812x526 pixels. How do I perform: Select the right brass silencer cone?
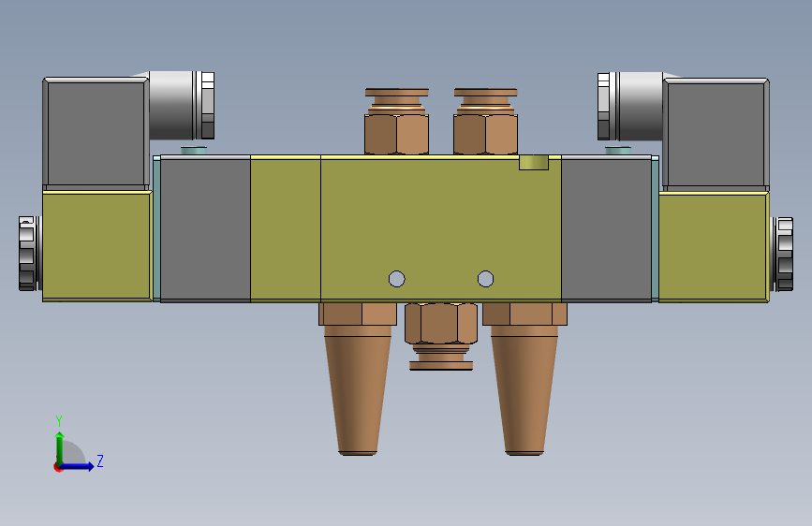click(x=524, y=390)
